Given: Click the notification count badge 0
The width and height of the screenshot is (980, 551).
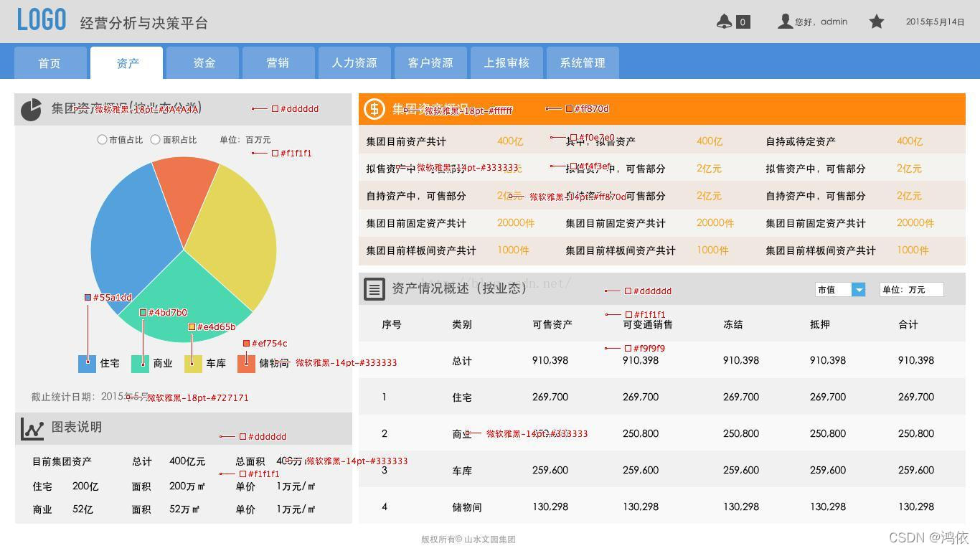Looking at the screenshot, I should [743, 22].
